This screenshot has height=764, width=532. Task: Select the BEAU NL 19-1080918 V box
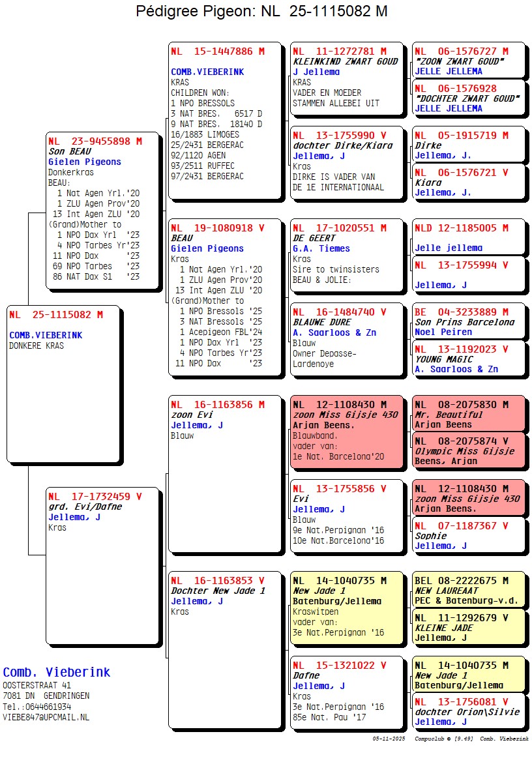click(225, 297)
